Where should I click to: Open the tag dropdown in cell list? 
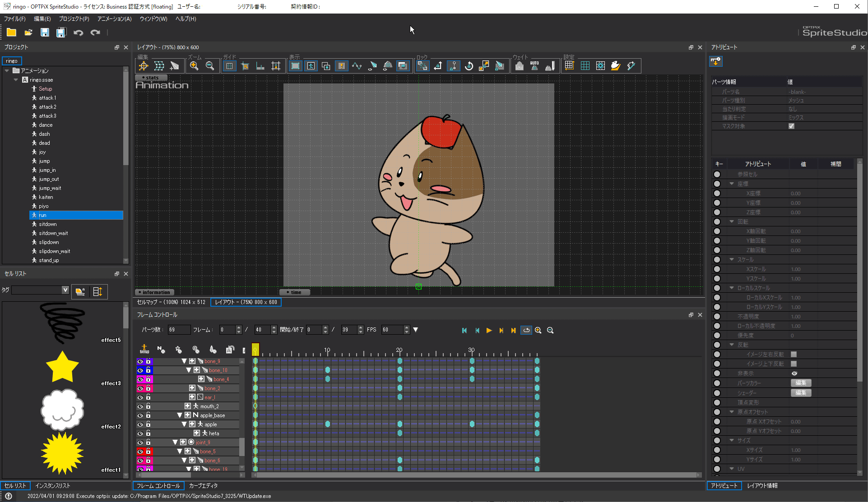tap(65, 290)
